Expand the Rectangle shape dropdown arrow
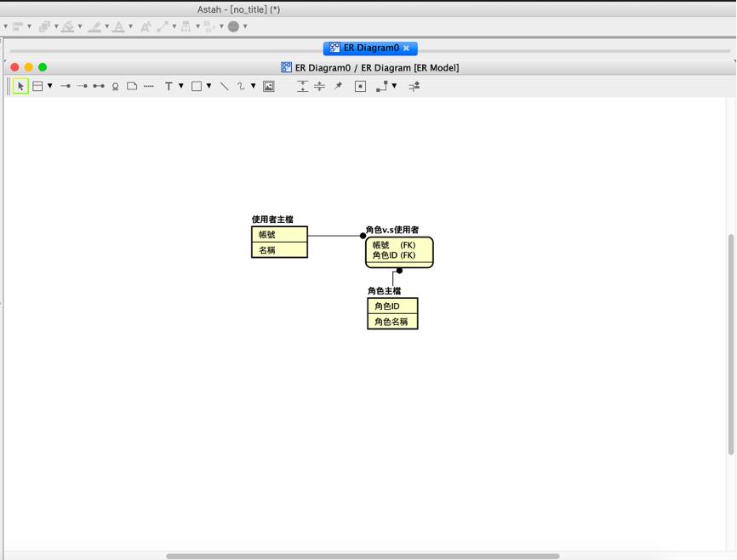The height and width of the screenshot is (560, 737). pyautogui.click(x=209, y=86)
